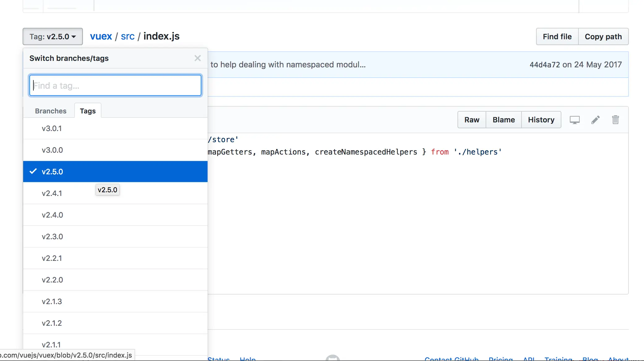This screenshot has width=644, height=361.
Task: Open vuex breadcrumb link
Action: (x=101, y=36)
